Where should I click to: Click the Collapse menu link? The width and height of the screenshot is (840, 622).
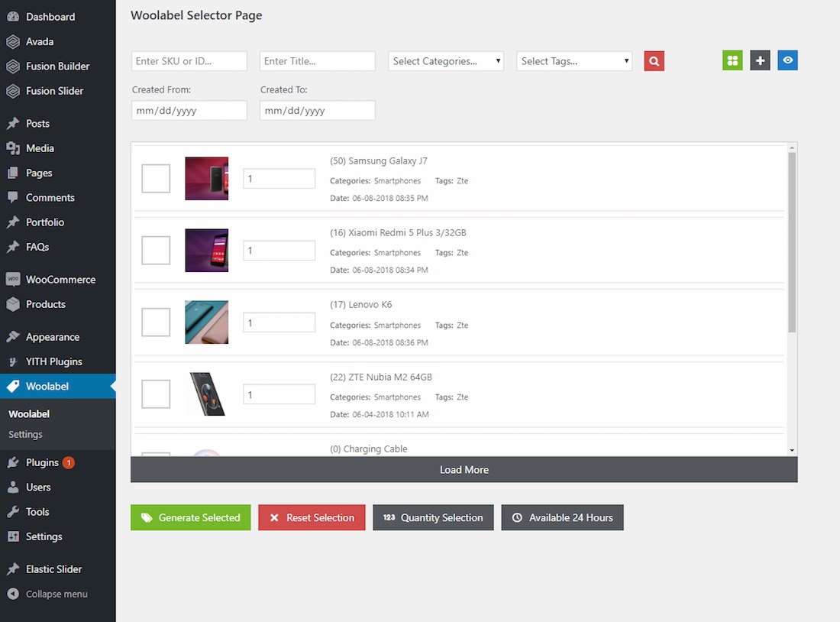[57, 594]
